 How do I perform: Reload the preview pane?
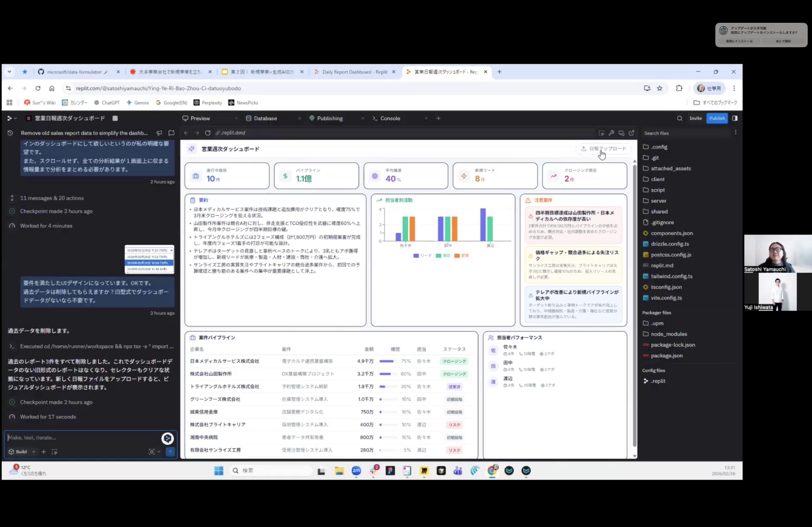pos(207,133)
